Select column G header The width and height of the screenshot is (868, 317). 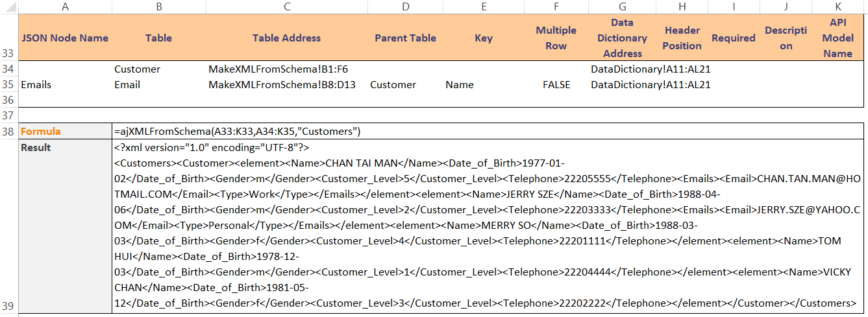622,6
